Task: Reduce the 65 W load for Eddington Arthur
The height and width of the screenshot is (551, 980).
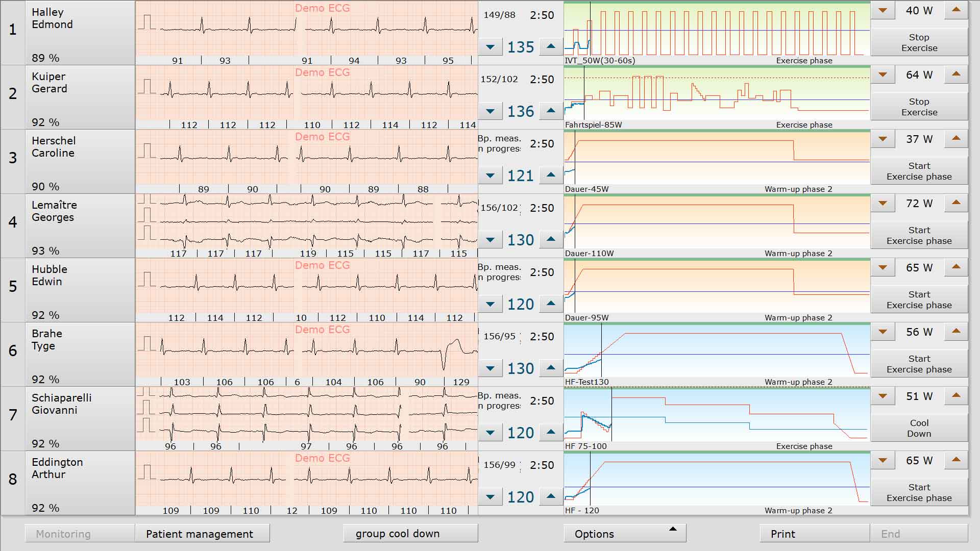Action: click(x=883, y=461)
